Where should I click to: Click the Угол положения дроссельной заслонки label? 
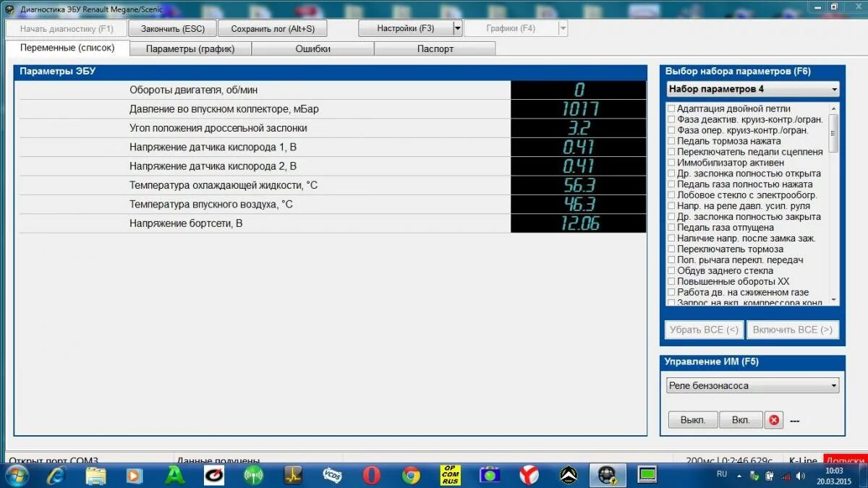[x=218, y=128]
